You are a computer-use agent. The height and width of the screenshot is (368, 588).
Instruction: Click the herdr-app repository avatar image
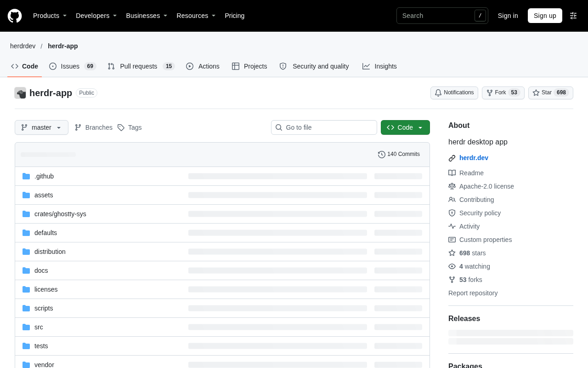pyautogui.click(x=20, y=93)
